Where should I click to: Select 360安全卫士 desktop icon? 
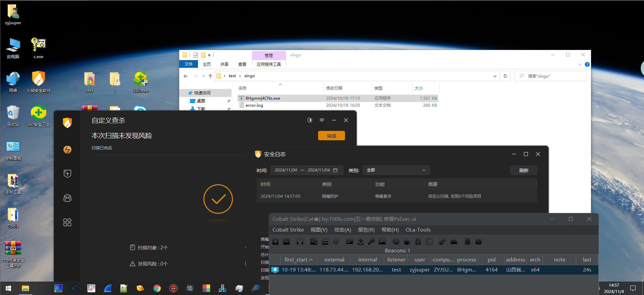tap(39, 116)
